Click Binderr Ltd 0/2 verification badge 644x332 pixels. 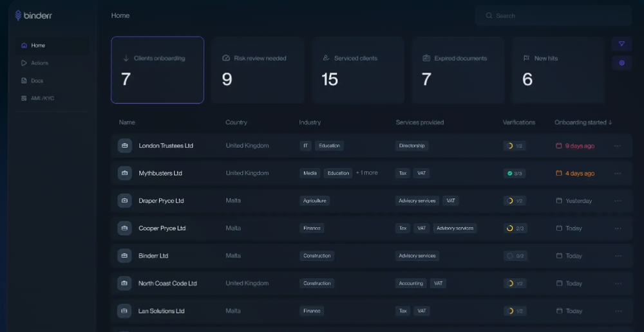tap(515, 255)
